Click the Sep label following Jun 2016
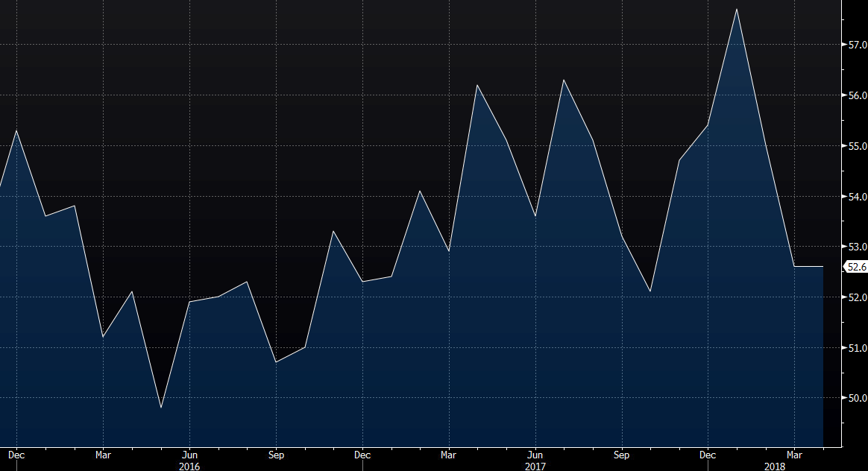Viewport: 868px width, 471px height. [276, 455]
